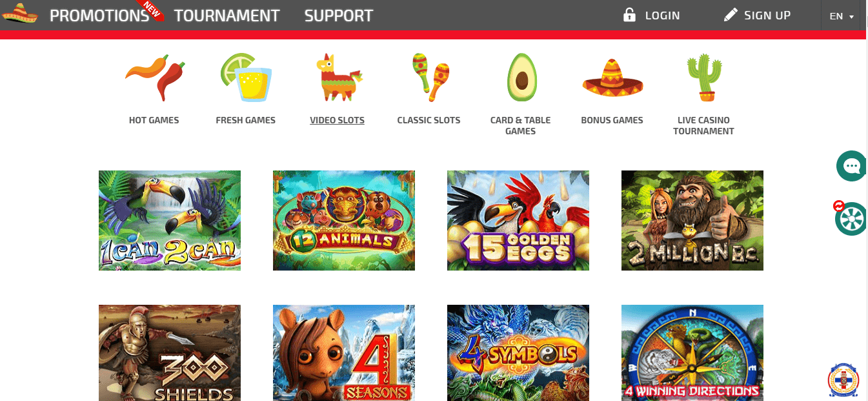Open the Promotions menu item
The height and width of the screenshot is (401, 868).
100,15
